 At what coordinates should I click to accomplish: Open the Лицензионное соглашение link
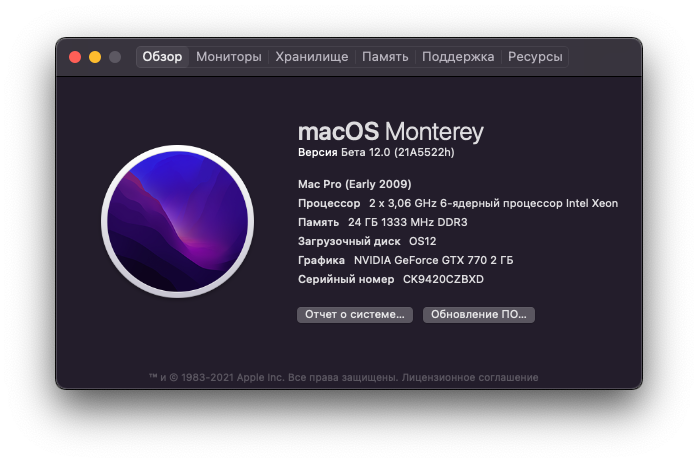tap(470, 378)
